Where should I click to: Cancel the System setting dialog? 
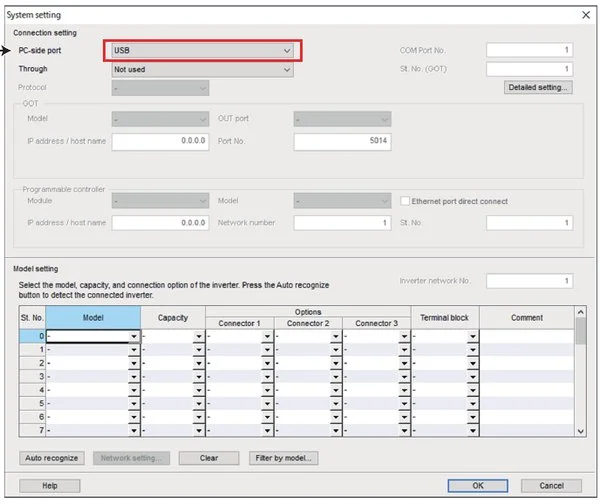pyautogui.click(x=551, y=486)
